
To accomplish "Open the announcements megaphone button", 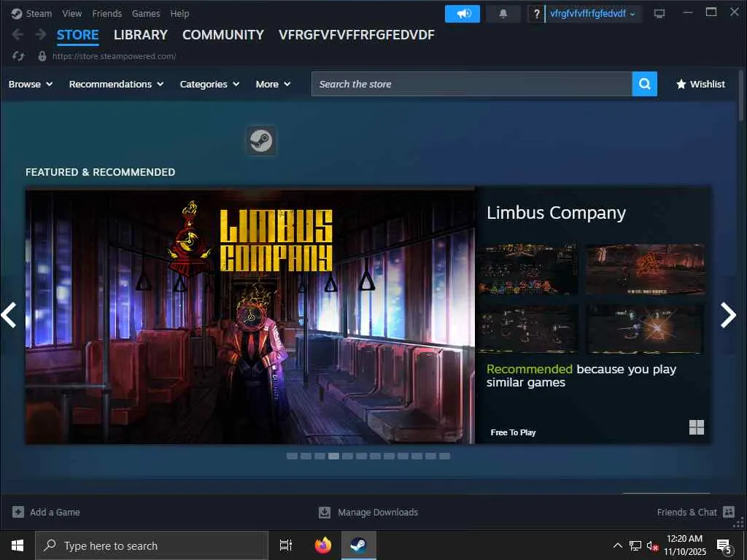I will [462, 14].
